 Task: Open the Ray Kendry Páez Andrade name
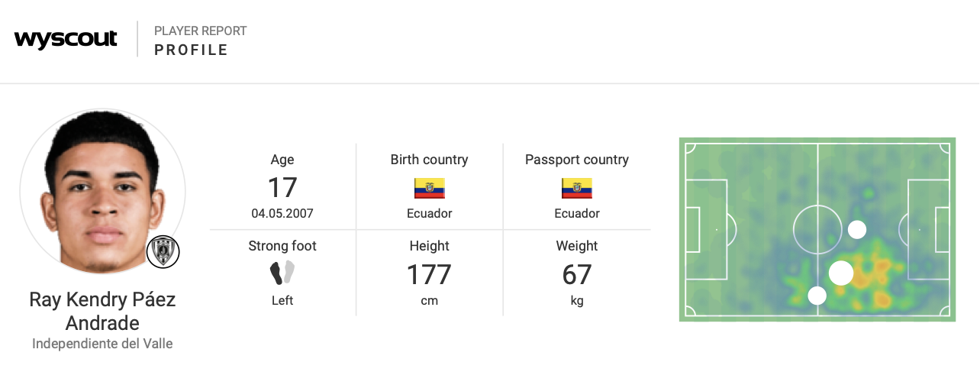coord(102,311)
